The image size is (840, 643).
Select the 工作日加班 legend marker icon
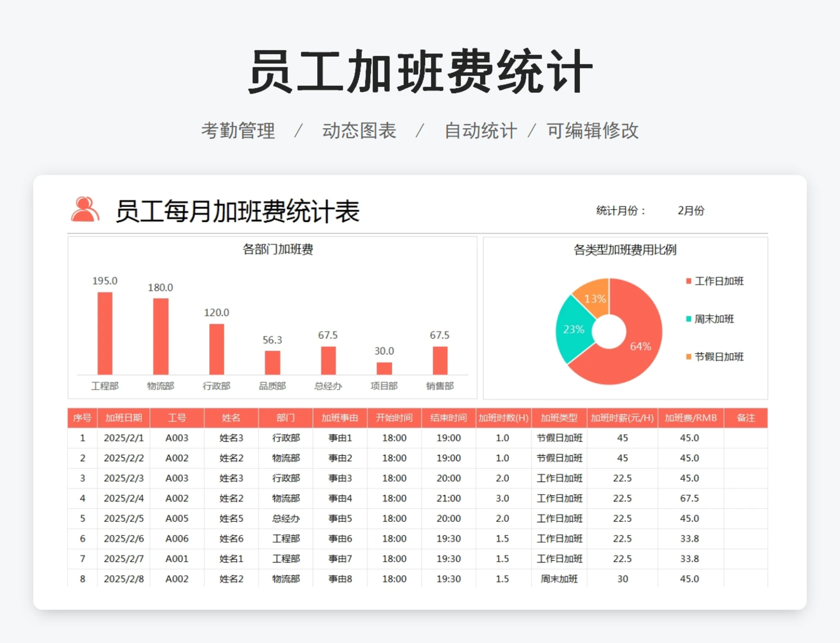pos(689,281)
